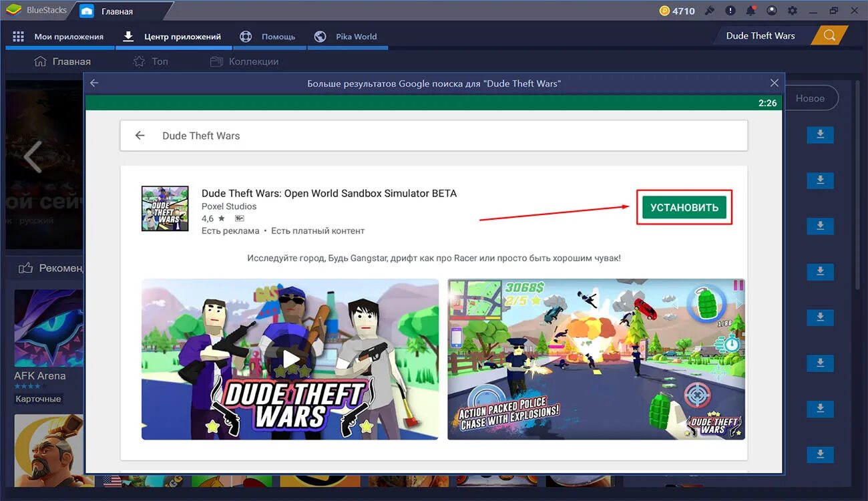Click the pin icon in the title bar
868x501 pixels.
(x=710, y=11)
